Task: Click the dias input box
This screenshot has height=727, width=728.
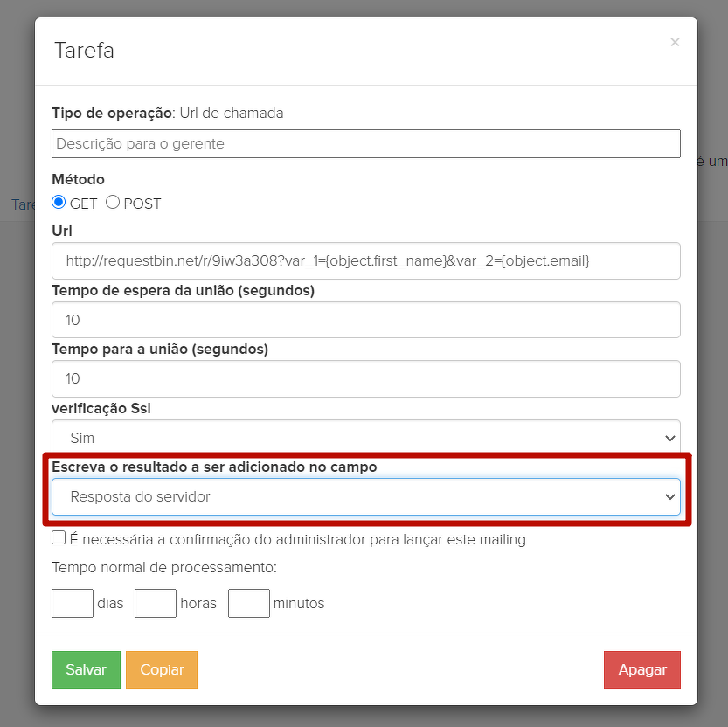Action: pos(73,603)
